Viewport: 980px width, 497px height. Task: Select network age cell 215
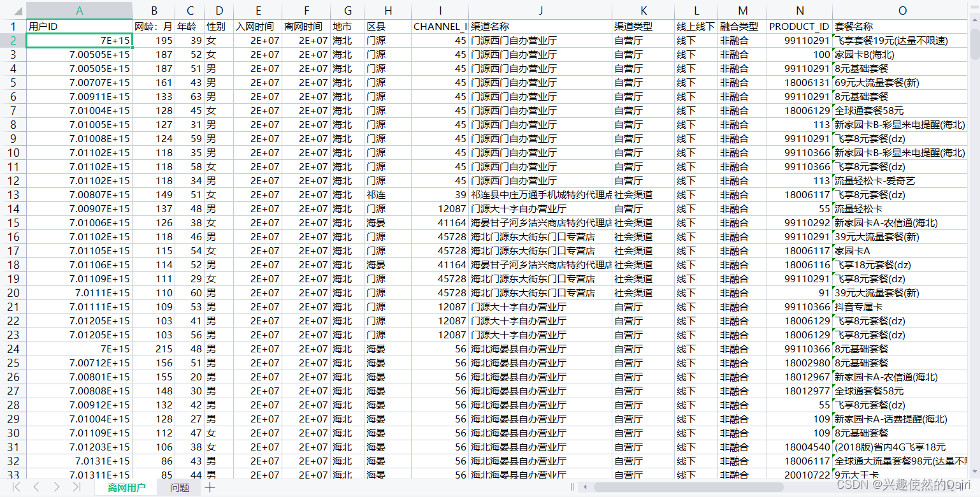coord(154,349)
